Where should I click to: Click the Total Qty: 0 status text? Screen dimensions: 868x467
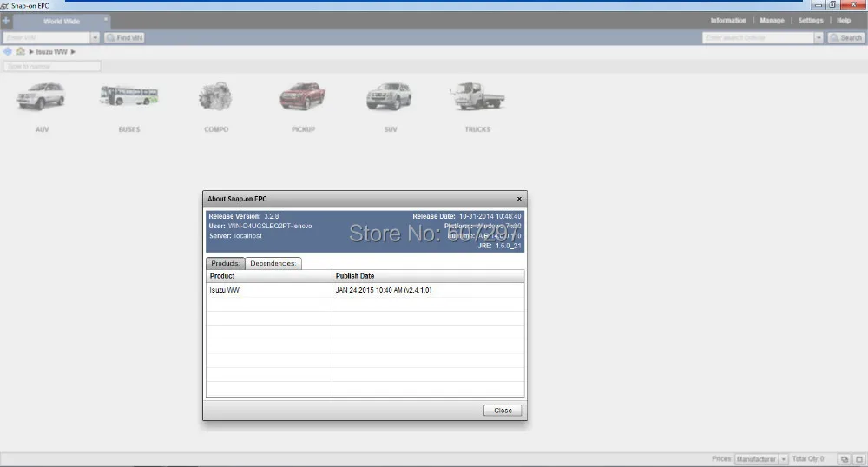coord(807,458)
